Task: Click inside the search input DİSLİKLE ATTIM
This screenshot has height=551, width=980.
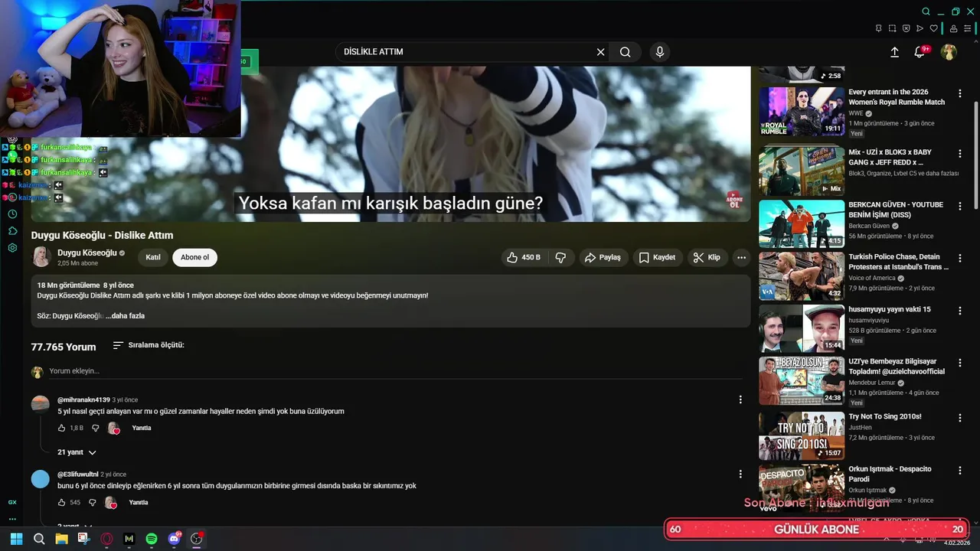Action: 463,52
